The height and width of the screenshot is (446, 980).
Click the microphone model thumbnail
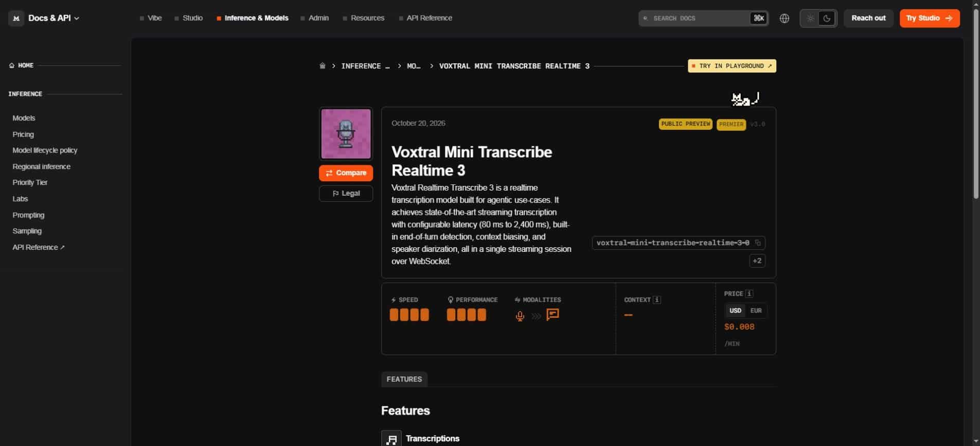point(346,134)
